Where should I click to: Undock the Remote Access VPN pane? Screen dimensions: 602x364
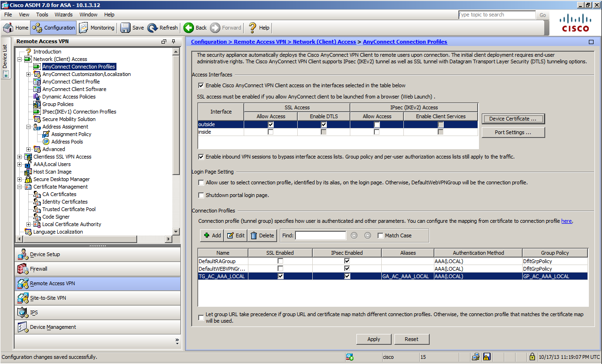pyautogui.click(x=164, y=42)
